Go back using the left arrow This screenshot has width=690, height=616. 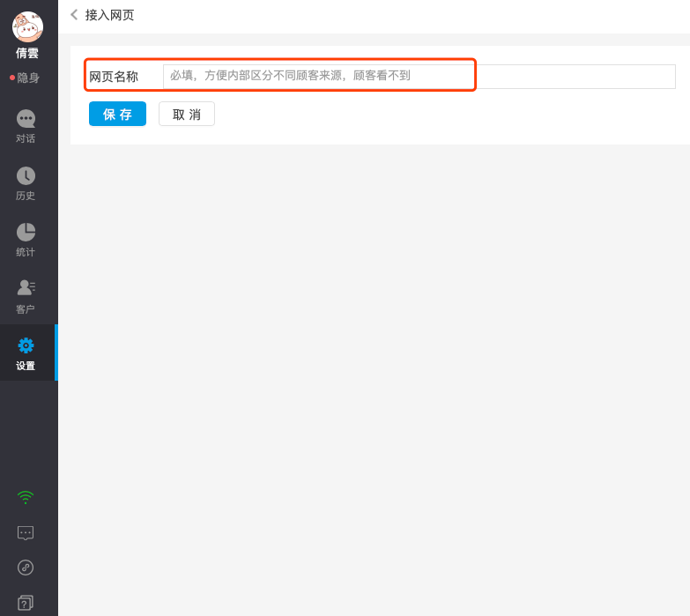[x=74, y=15]
